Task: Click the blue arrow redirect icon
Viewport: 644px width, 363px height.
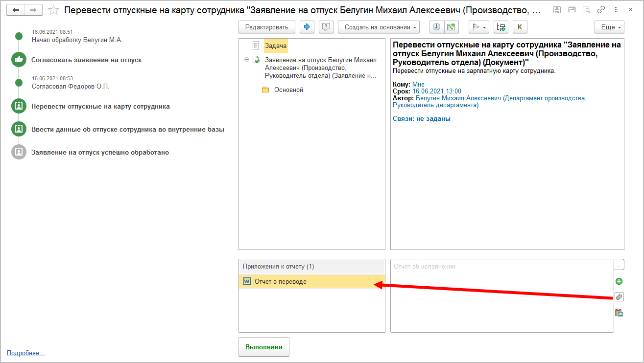Action: [307, 27]
